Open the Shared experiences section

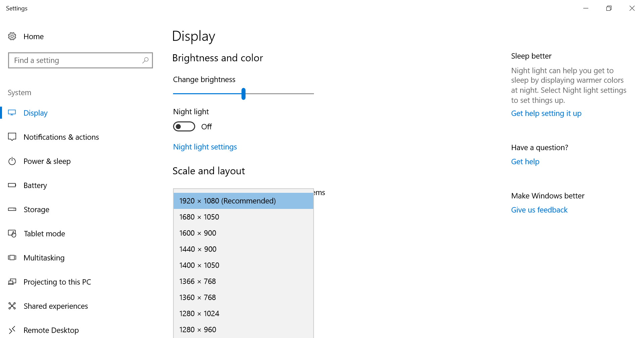[56, 306]
